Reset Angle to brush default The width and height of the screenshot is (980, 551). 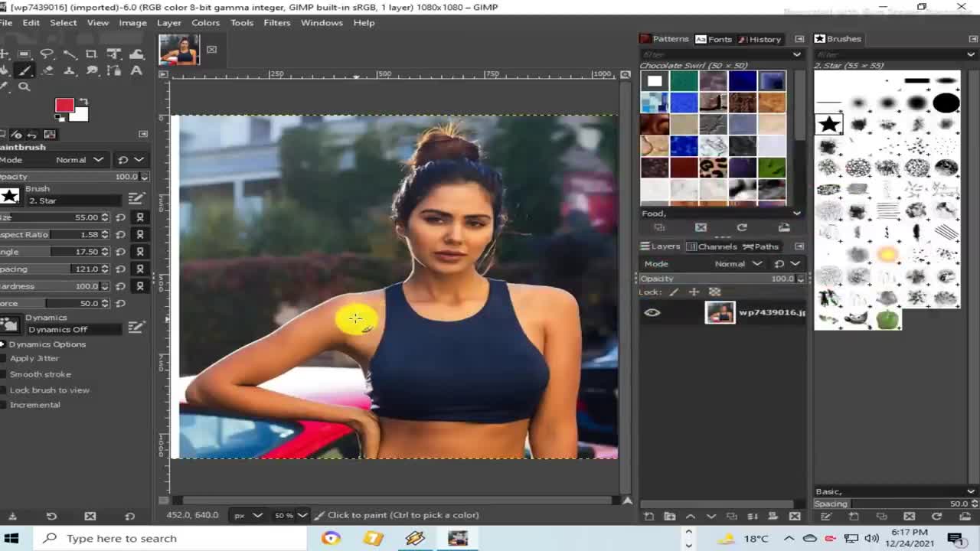[121, 252]
